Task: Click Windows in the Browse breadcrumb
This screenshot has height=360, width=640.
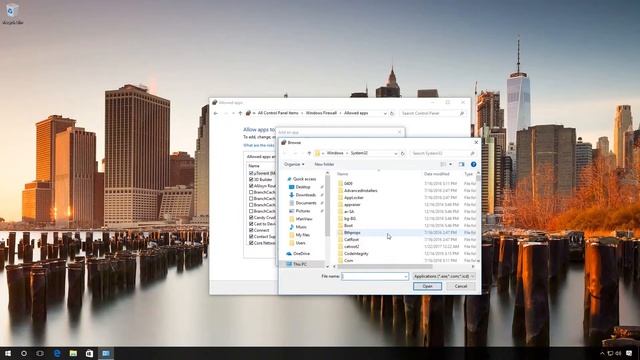Action: pos(335,153)
